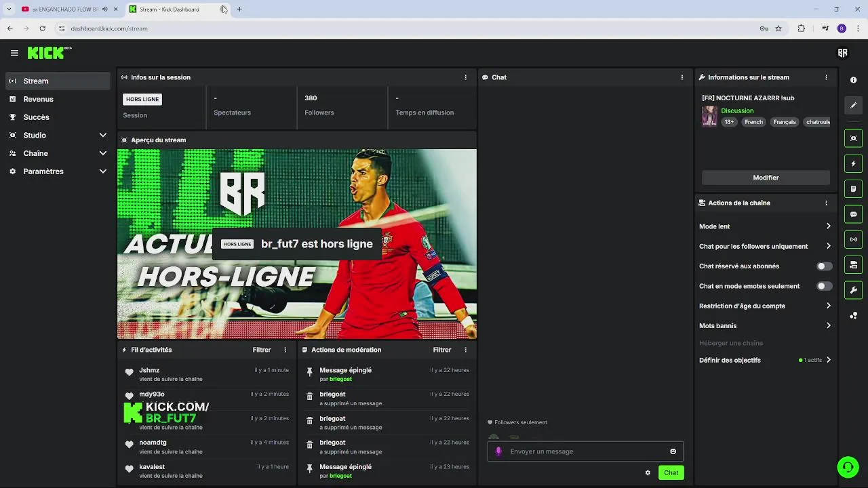Viewport: 868px width, 488px height.
Task: Click the browser address bar URL
Action: 109,28
